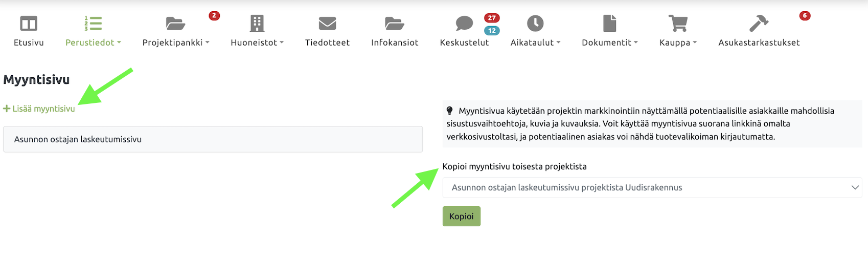The image size is (868, 258).
Task: Click the Etusivu home layout icon
Action: (29, 24)
